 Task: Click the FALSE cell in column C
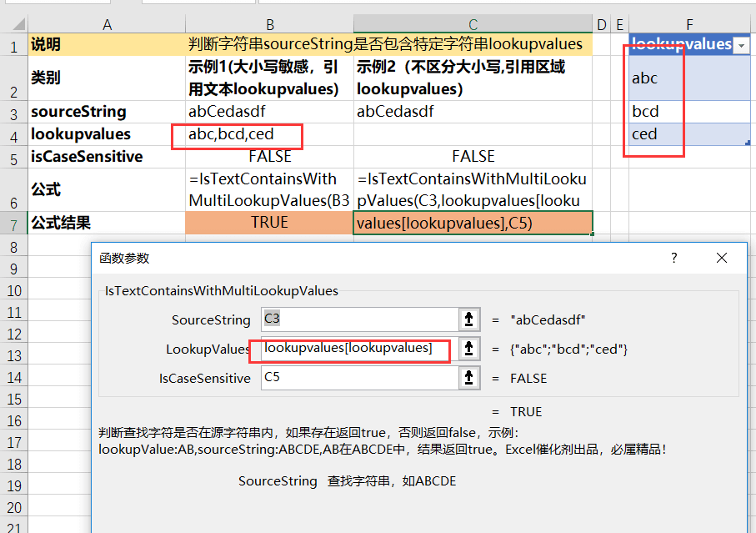point(473,157)
